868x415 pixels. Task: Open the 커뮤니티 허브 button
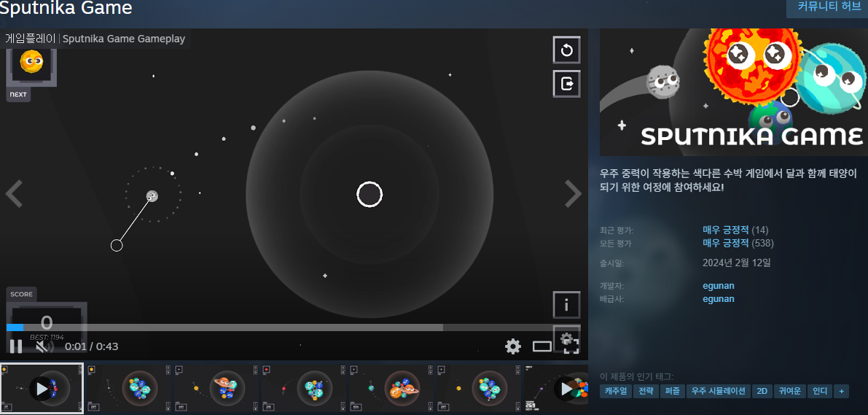click(829, 7)
